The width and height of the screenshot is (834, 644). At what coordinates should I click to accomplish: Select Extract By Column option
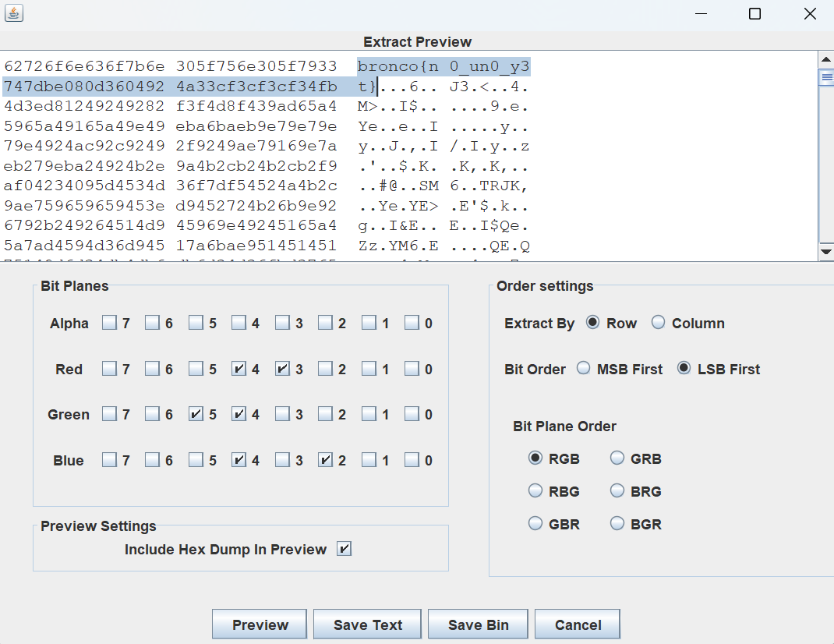pyautogui.click(x=658, y=323)
